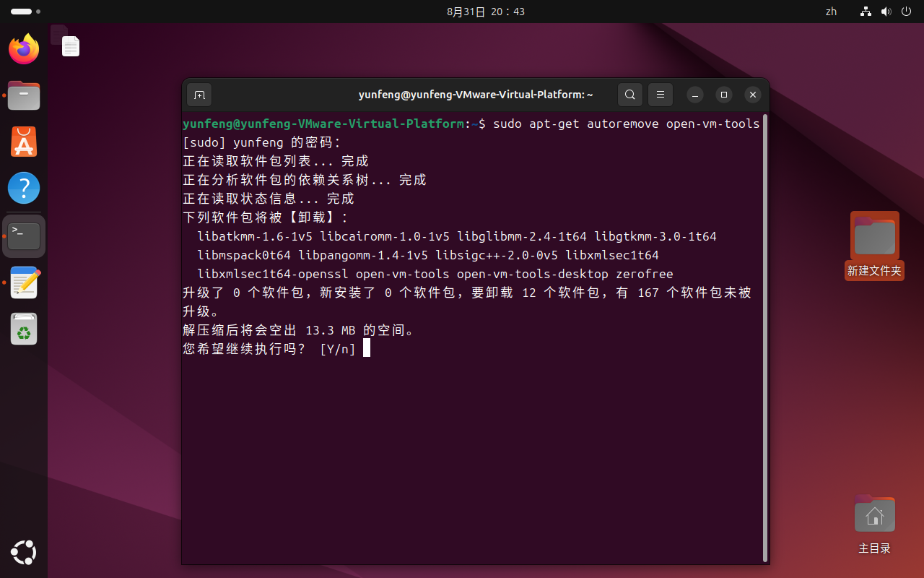This screenshot has width=924, height=578.
Task: Open the terminal hamburger menu
Action: tap(661, 95)
